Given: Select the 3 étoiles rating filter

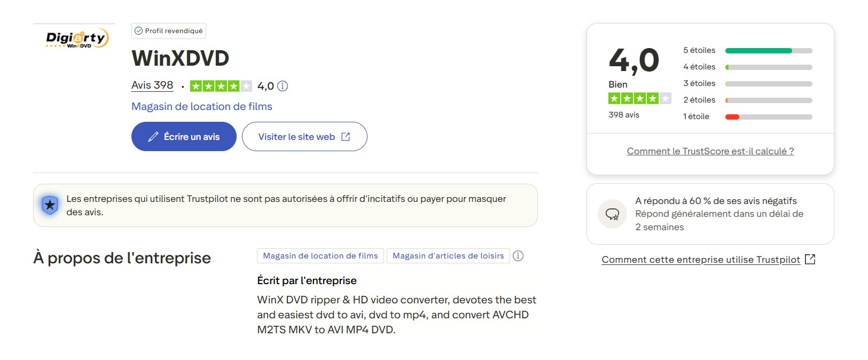Looking at the screenshot, I should 768,83.
